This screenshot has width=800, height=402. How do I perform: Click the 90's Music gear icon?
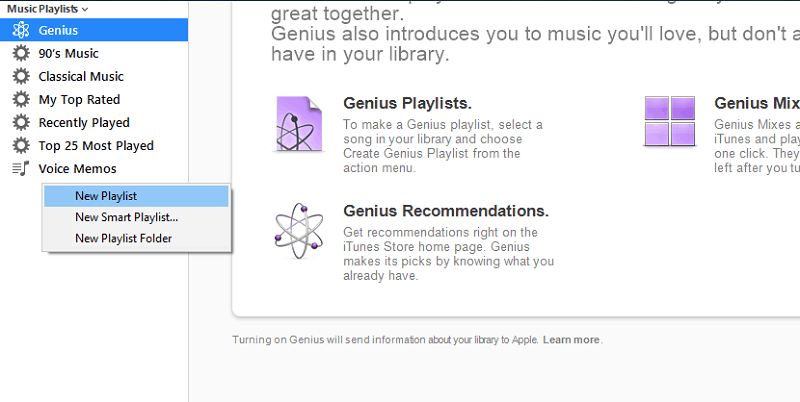click(20, 53)
